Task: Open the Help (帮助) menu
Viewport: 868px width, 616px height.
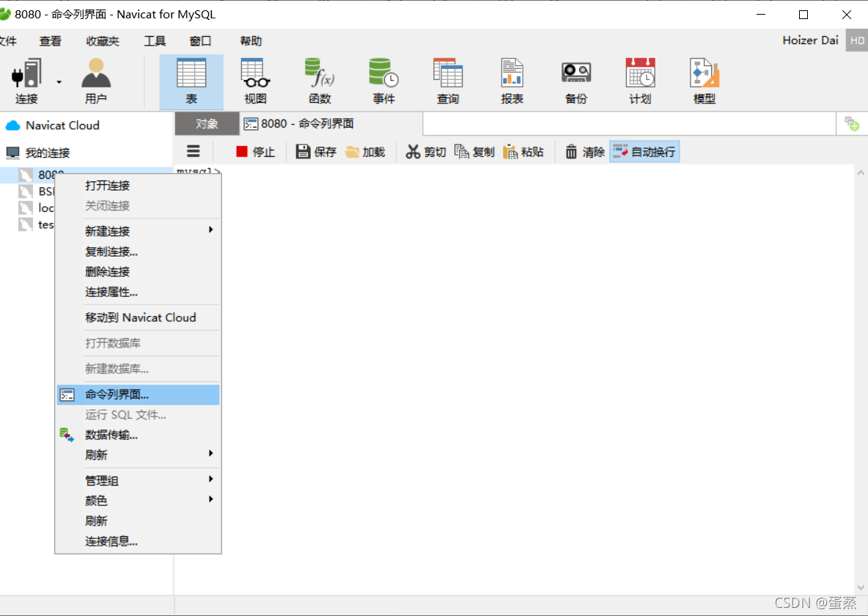Action: tap(251, 41)
